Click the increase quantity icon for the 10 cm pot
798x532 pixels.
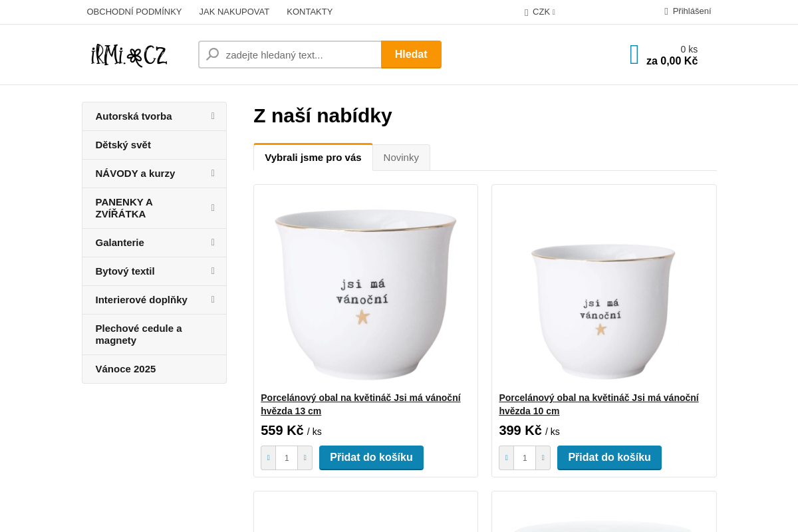[543, 458]
